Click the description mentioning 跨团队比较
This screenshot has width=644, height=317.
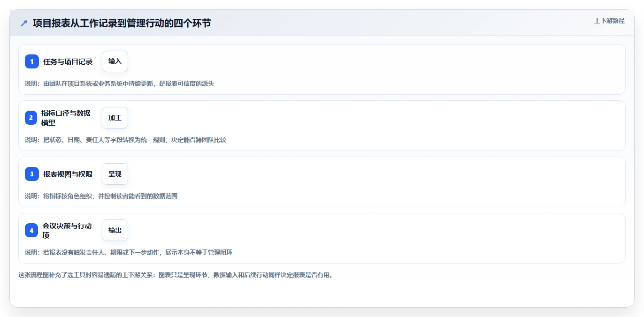point(126,140)
